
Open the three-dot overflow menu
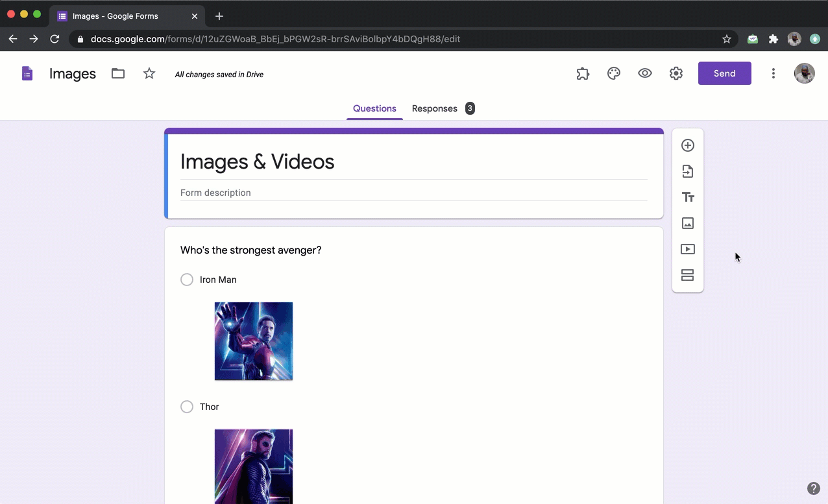[x=773, y=73]
